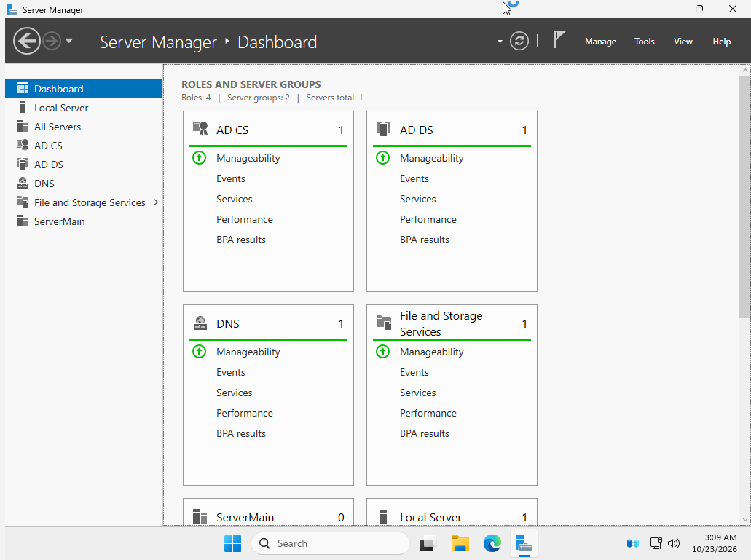The image size is (751, 560).
Task: Click the DNS sidebar icon
Action: (x=23, y=183)
